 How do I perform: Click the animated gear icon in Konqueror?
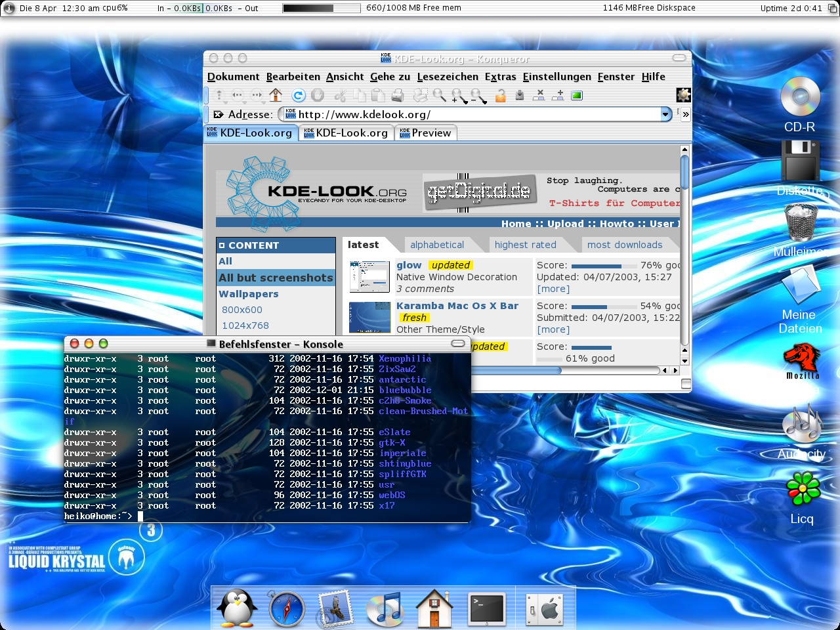point(684,95)
